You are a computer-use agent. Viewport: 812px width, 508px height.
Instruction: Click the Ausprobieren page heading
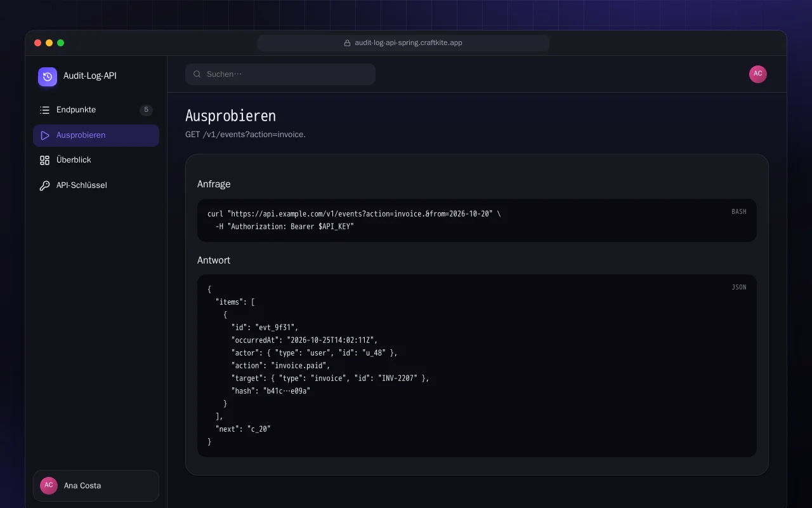(x=230, y=116)
